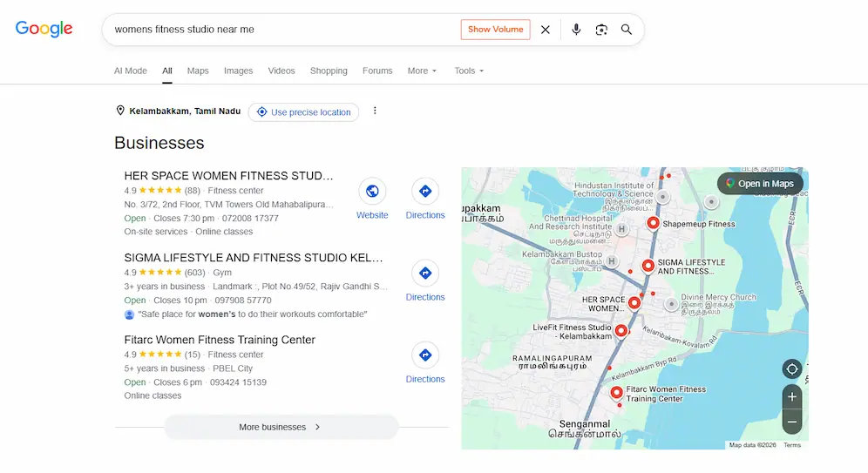Switch to Videos tab
This screenshot has width=868, height=473.
281,71
